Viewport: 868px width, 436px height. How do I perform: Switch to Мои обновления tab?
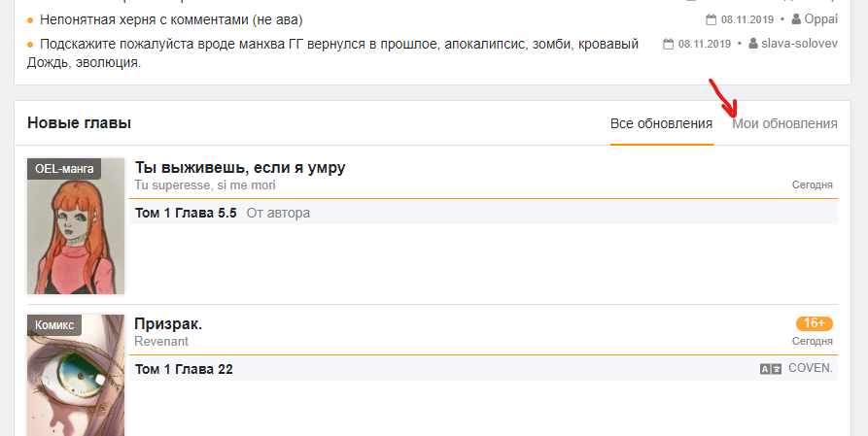click(x=785, y=123)
